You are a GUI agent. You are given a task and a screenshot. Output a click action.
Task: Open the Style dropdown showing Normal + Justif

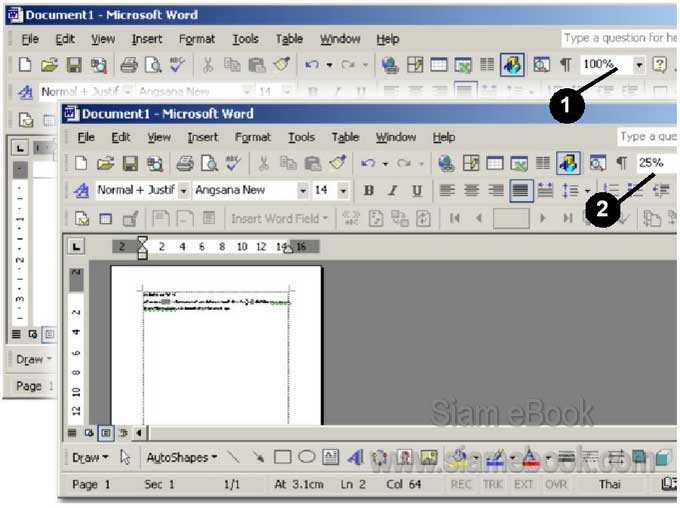pos(183,191)
